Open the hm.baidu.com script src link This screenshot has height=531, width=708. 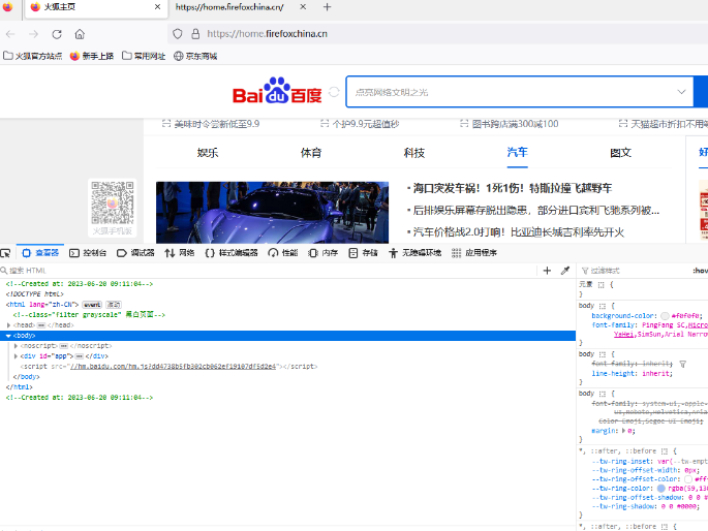click(173, 367)
